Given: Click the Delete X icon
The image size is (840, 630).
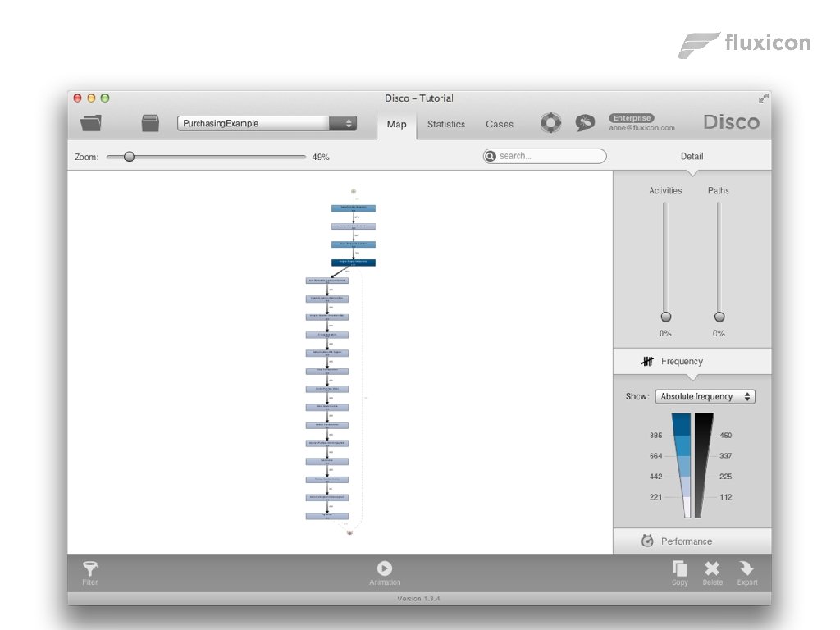Looking at the screenshot, I should click(x=712, y=568).
